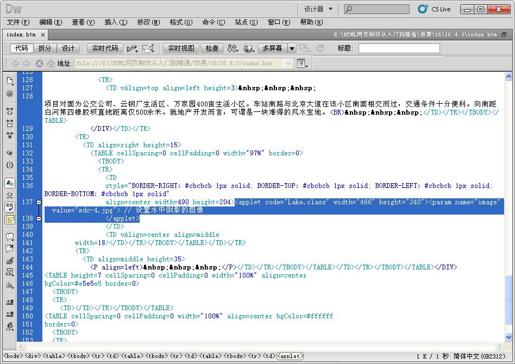Open the 窗口(W) menu

pyautogui.click(x=279, y=22)
